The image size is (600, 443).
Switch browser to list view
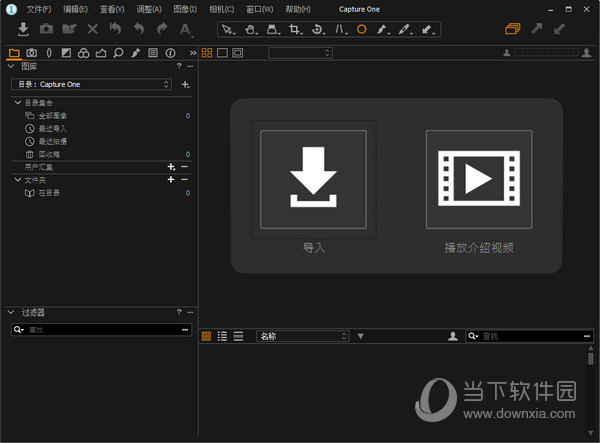click(222, 336)
